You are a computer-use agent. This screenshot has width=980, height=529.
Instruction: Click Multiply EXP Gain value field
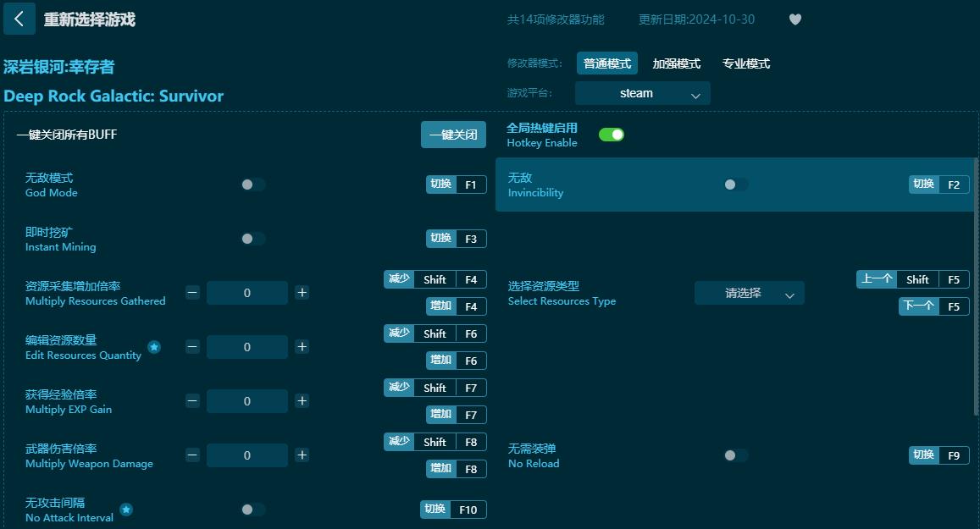point(246,401)
